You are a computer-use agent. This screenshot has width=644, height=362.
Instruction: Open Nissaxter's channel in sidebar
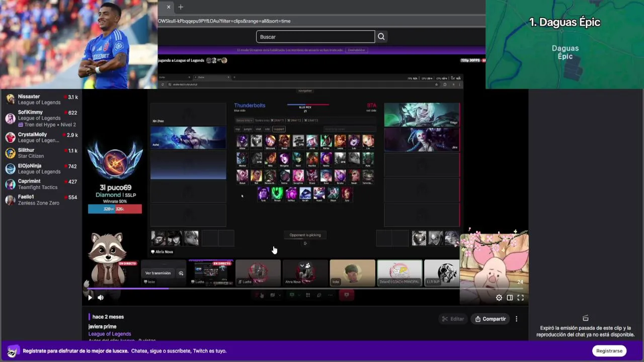pos(41,100)
